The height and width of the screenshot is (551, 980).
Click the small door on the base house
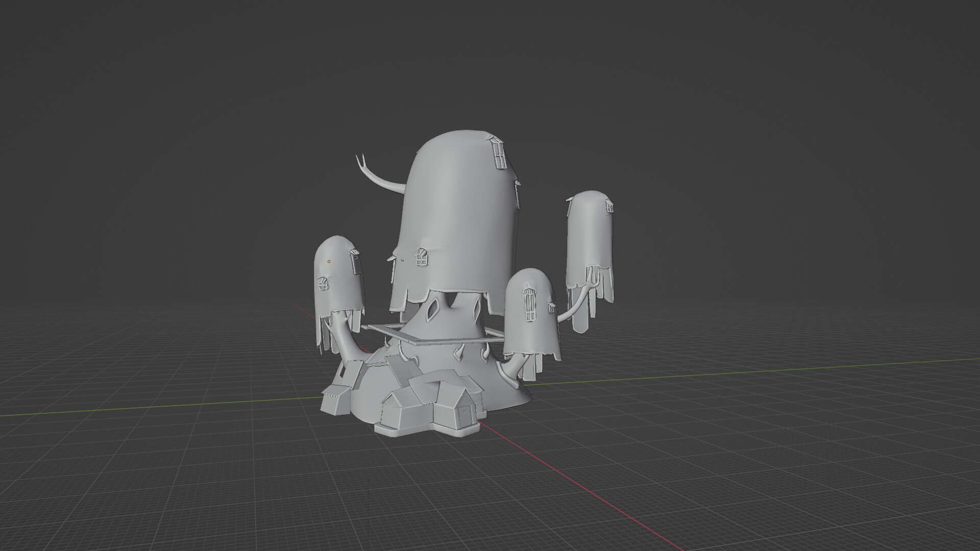(463, 411)
